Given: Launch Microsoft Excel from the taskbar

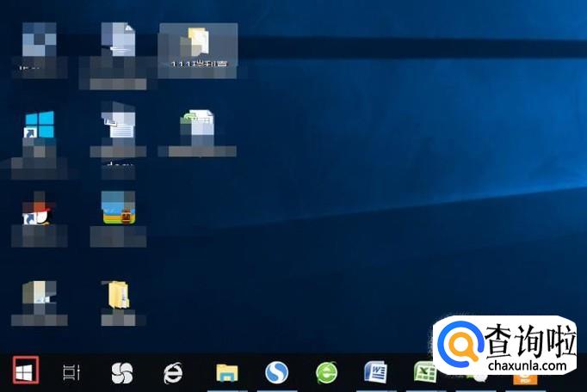Looking at the screenshot, I should pyautogui.click(x=424, y=373).
